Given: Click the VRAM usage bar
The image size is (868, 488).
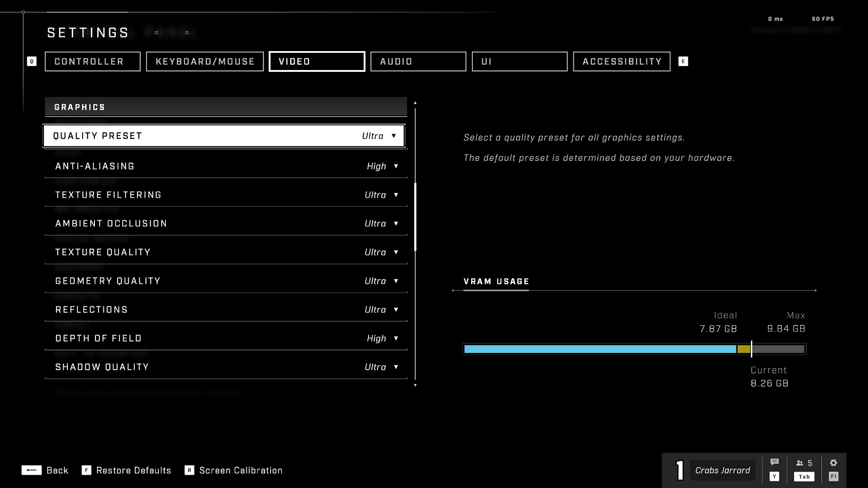Looking at the screenshot, I should coord(634,349).
